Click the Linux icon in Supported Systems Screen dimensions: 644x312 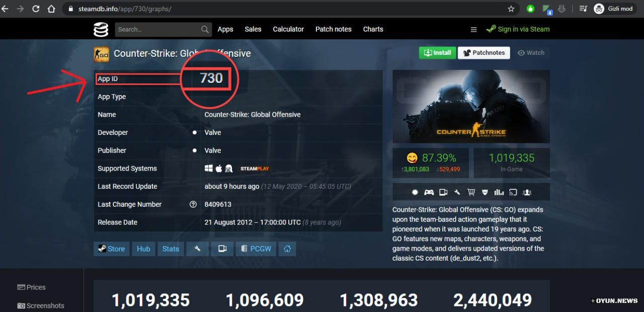[228, 169]
